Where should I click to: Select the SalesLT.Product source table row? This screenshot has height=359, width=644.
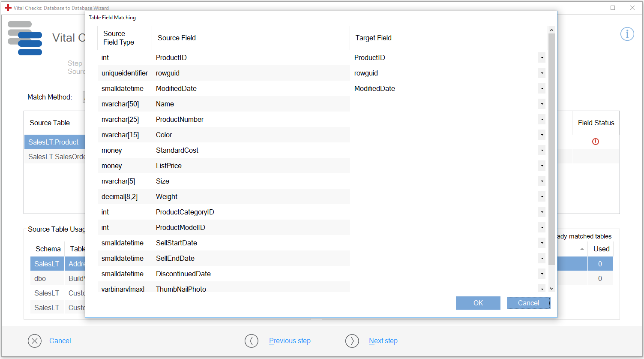54,142
